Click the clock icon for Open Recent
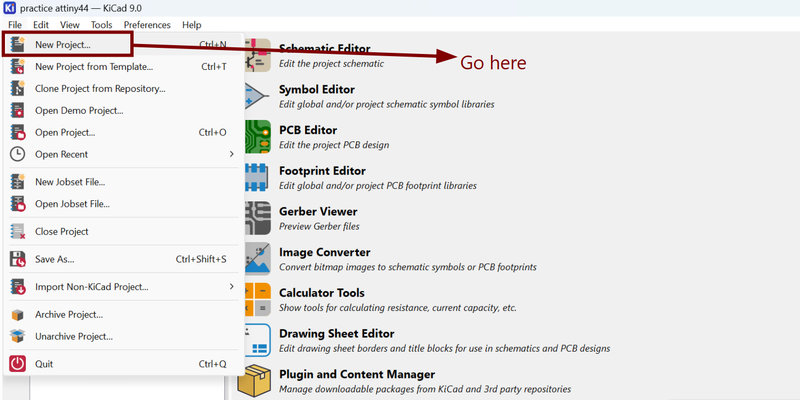The width and height of the screenshot is (800, 400). click(17, 154)
